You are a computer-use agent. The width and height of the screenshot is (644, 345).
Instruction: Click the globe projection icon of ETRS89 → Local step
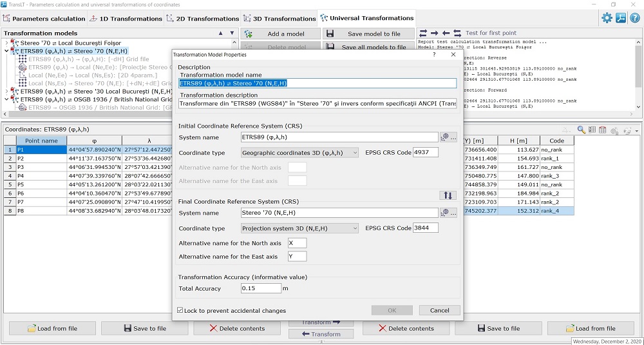(x=23, y=67)
